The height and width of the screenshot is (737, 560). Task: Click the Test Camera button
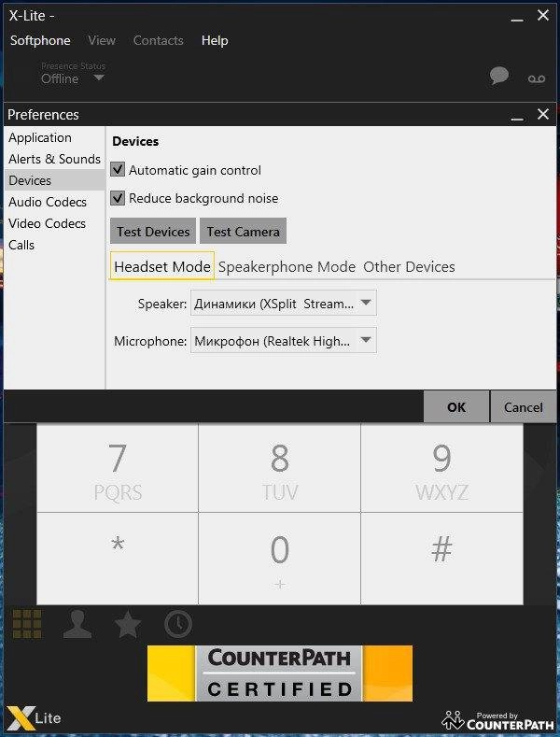point(243,232)
